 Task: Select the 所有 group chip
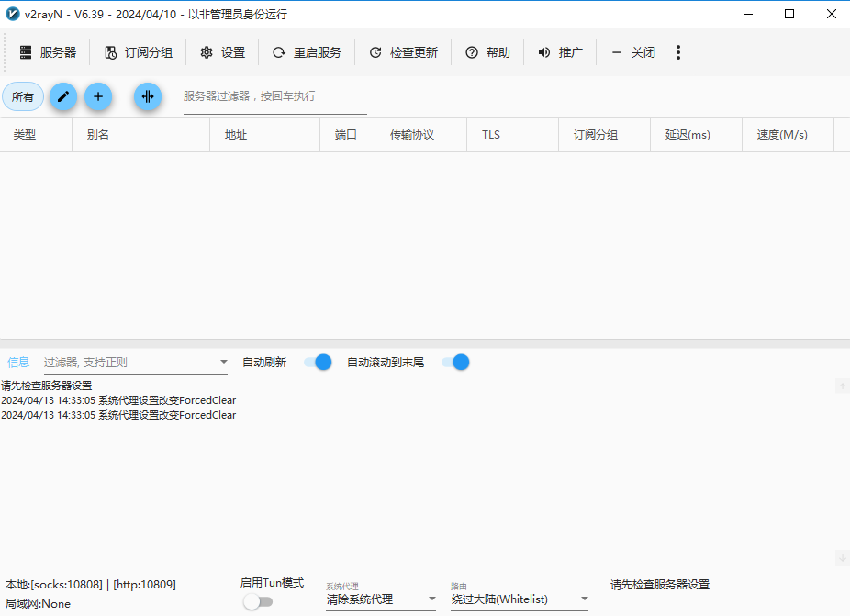[x=23, y=96]
